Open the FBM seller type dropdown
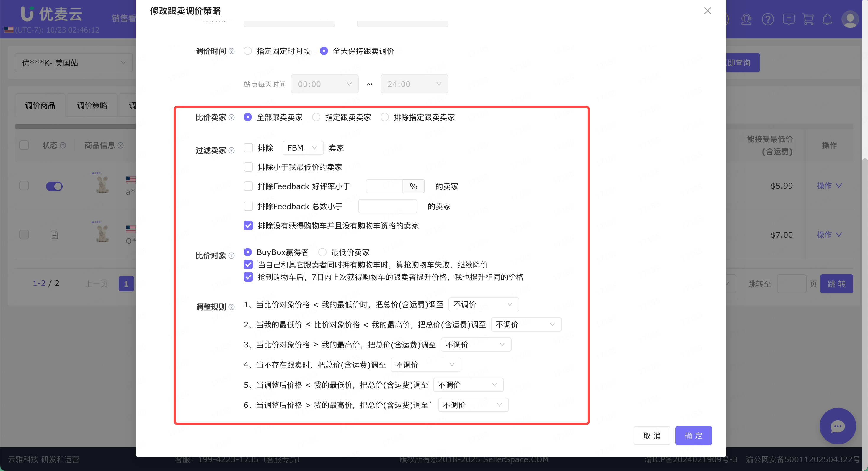Viewport: 868px width, 471px height. click(303, 148)
